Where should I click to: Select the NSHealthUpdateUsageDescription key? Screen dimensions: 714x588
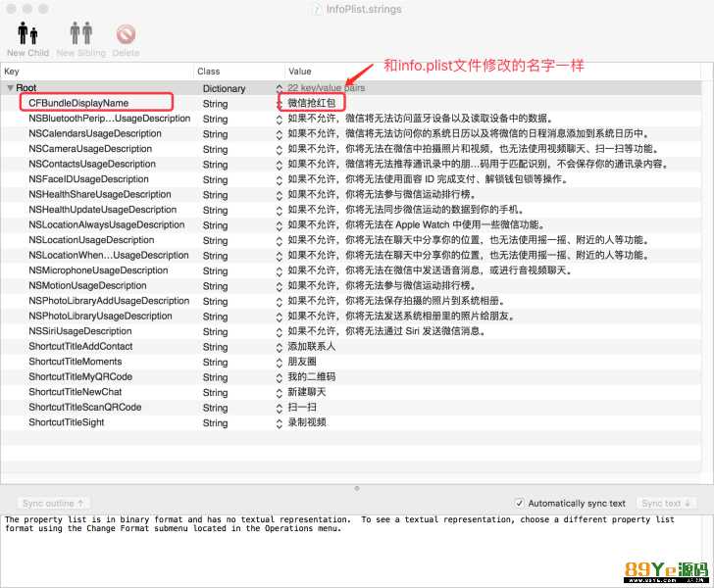click(x=102, y=210)
